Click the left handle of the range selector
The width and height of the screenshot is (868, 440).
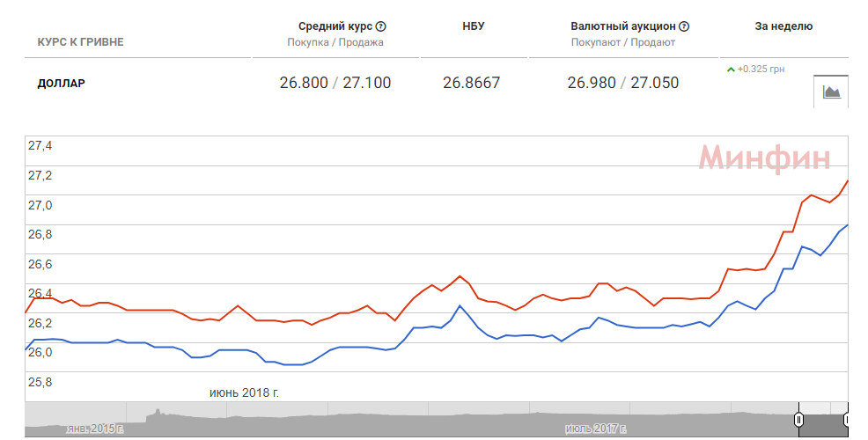point(799,420)
